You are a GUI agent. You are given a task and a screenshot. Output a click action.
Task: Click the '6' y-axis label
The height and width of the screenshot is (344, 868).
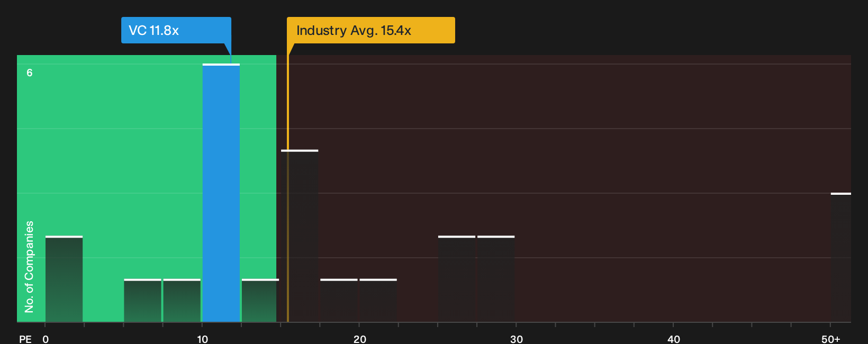point(30,73)
